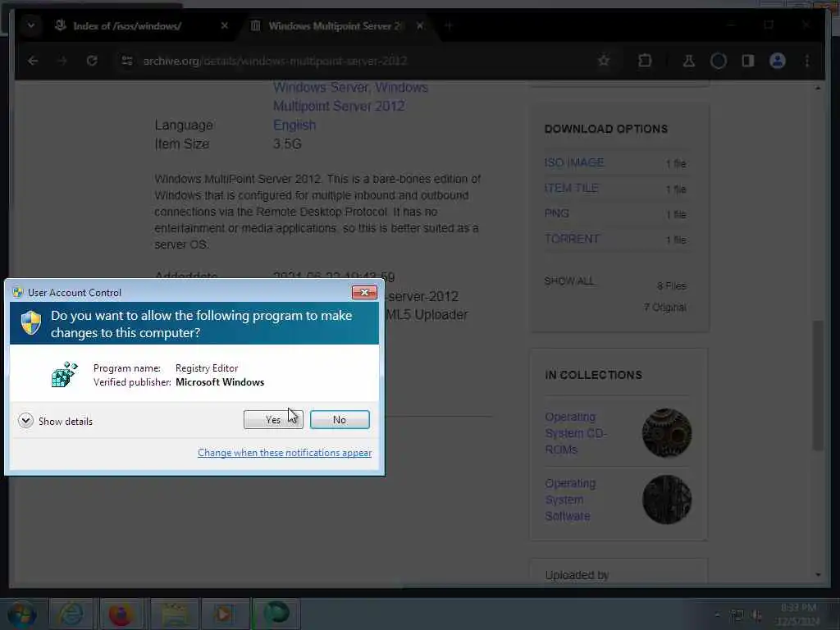The height and width of the screenshot is (630, 840).
Task: Click SHOW ALL download files
Action: click(x=569, y=281)
